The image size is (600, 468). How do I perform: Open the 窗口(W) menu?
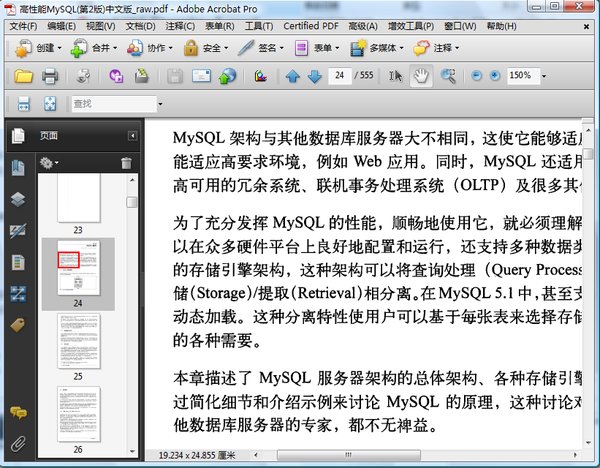click(x=460, y=26)
